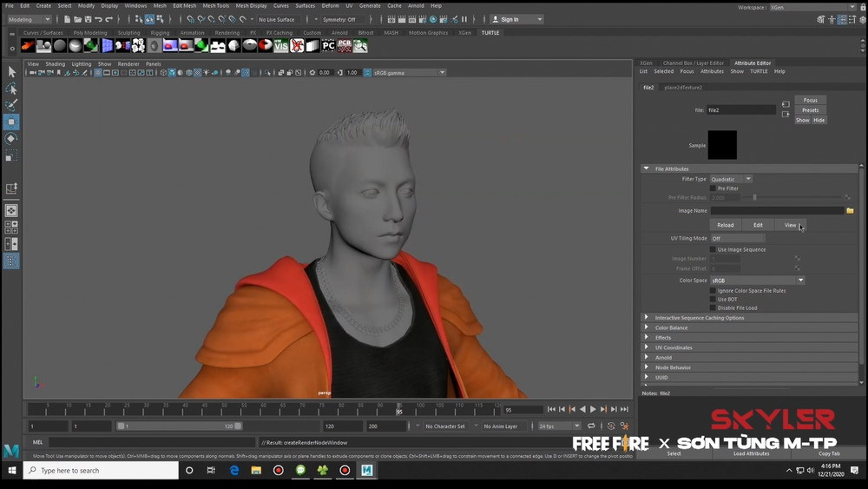Image resolution: width=868 pixels, height=489 pixels.
Task: Click the black Sample swatch
Action: coord(722,145)
